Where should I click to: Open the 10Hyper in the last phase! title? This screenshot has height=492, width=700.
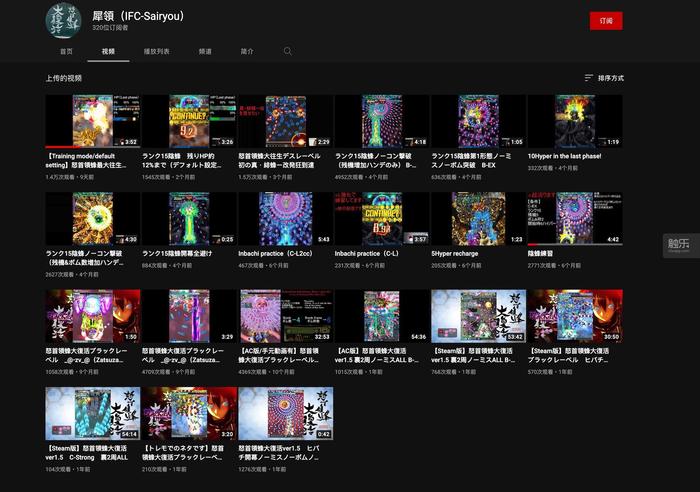coord(564,156)
